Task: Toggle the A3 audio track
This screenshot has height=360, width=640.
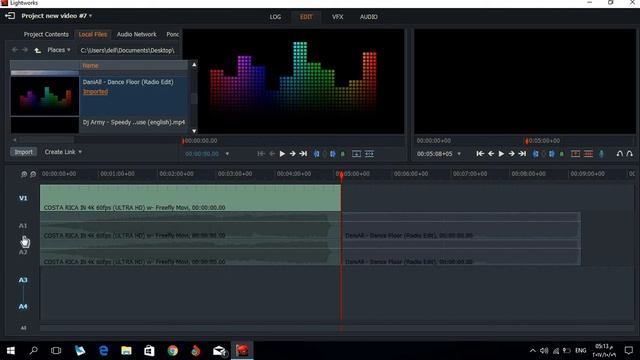Action: pos(23,280)
